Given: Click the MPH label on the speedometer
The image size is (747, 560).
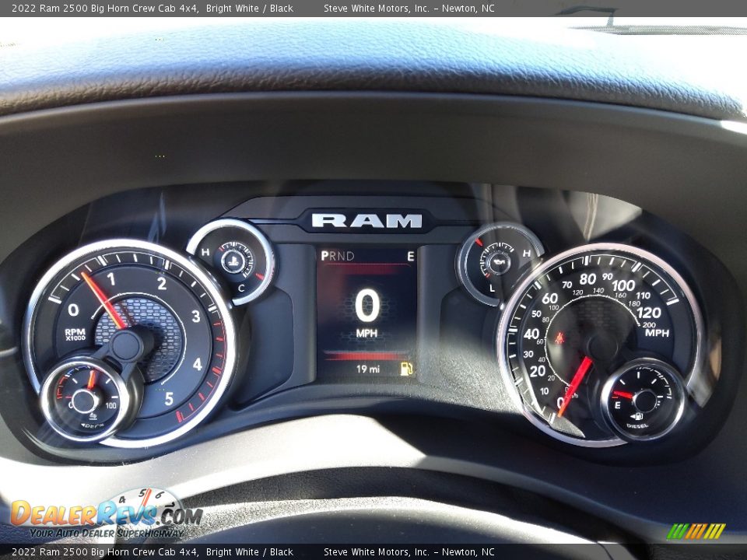Looking at the screenshot, I should [x=657, y=332].
